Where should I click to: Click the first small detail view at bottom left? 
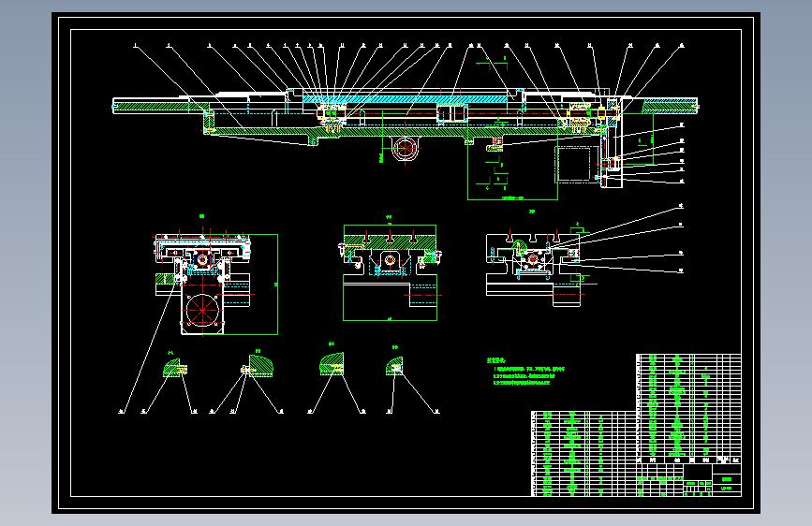point(175,368)
